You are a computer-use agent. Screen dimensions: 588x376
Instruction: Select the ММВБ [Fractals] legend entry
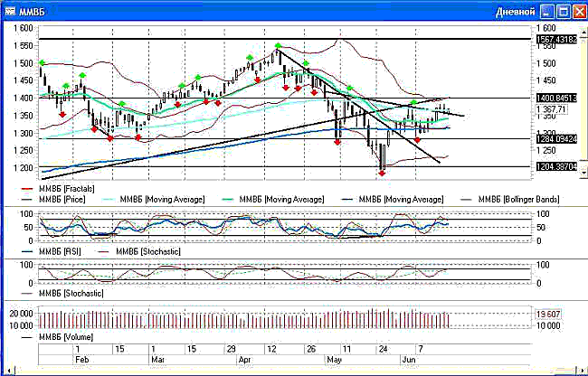(x=59, y=189)
